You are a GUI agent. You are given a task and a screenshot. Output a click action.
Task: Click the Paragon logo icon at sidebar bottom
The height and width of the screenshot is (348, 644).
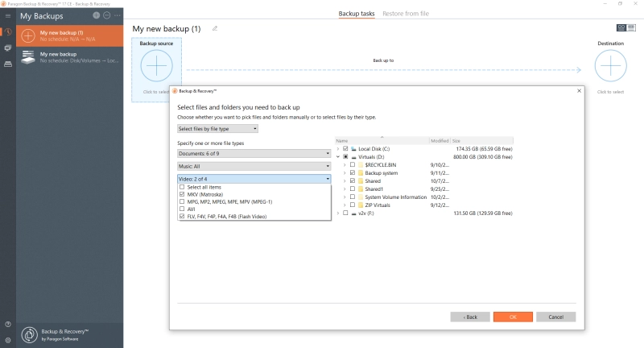30,335
